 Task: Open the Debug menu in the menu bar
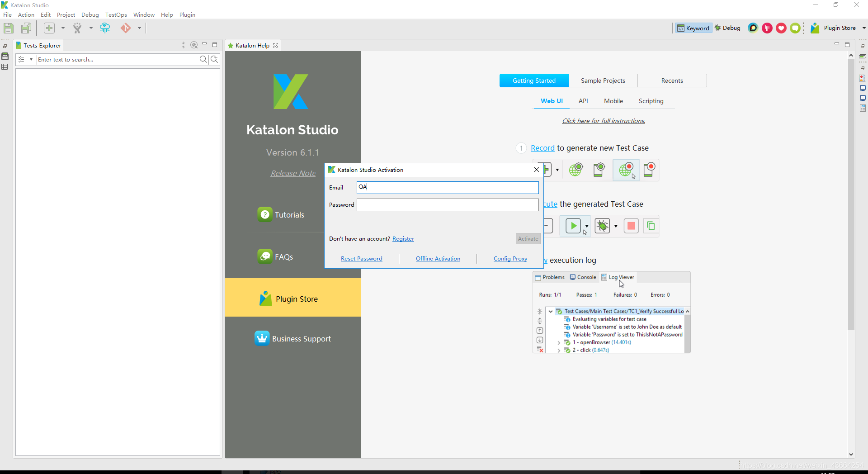(x=90, y=14)
